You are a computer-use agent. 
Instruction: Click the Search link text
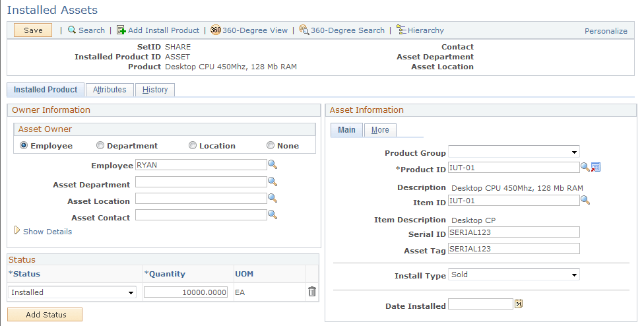click(x=92, y=30)
